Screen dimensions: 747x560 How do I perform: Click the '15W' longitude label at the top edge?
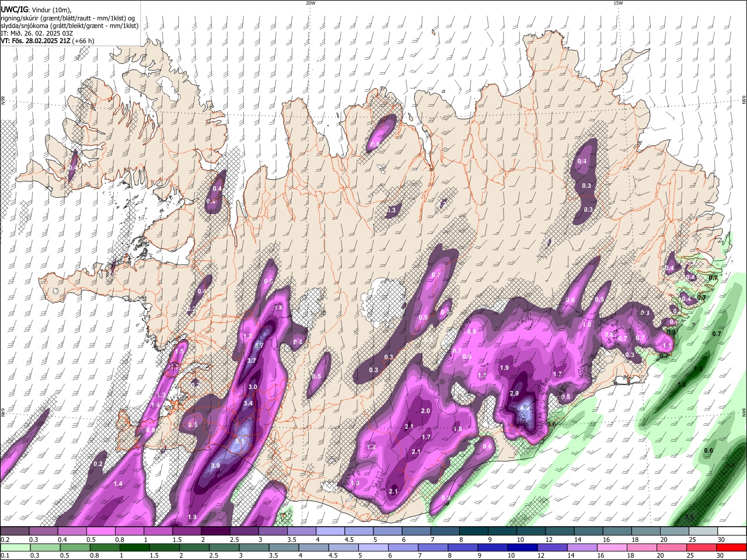pos(617,3)
